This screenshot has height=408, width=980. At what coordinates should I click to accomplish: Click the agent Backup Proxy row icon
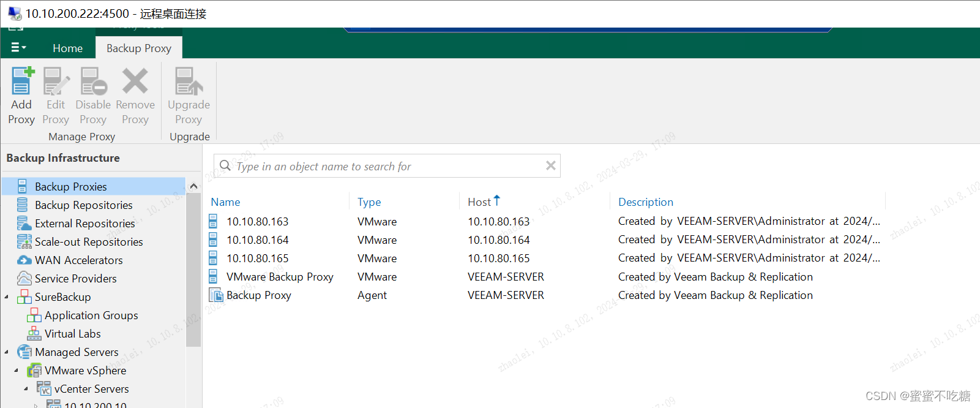pyautogui.click(x=216, y=295)
